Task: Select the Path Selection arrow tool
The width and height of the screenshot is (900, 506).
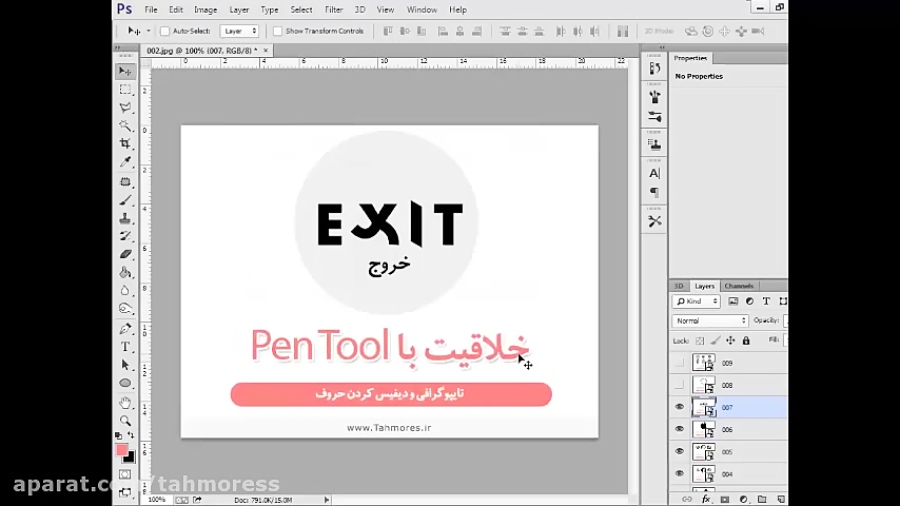Action: click(x=125, y=365)
